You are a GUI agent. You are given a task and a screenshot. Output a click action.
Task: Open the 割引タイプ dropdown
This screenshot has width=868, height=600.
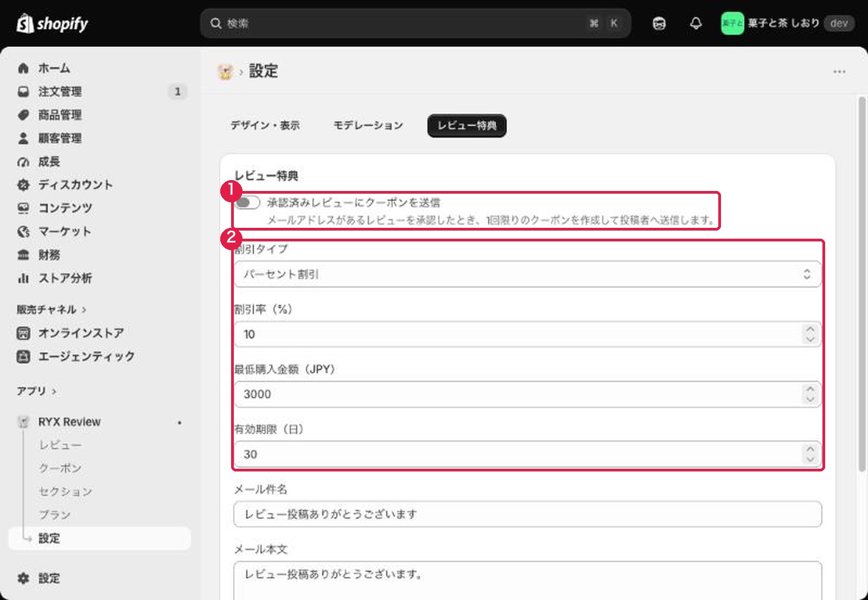(x=527, y=275)
